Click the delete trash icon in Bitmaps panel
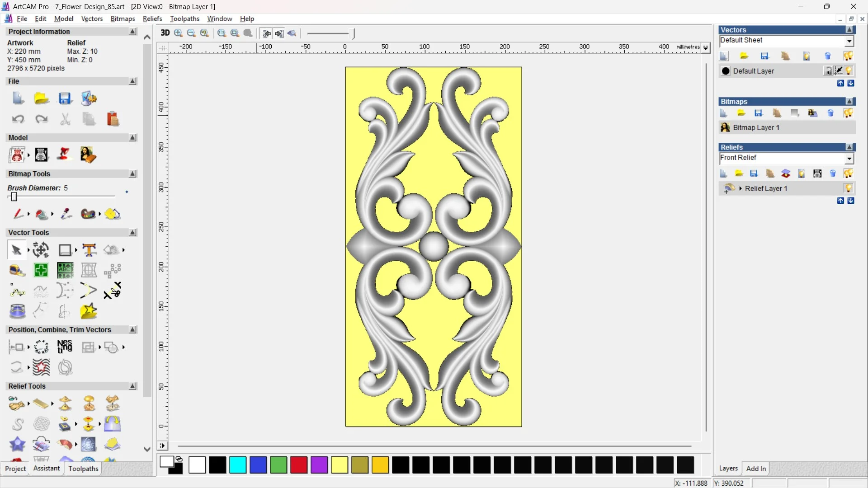This screenshot has width=868, height=488. tap(830, 113)
